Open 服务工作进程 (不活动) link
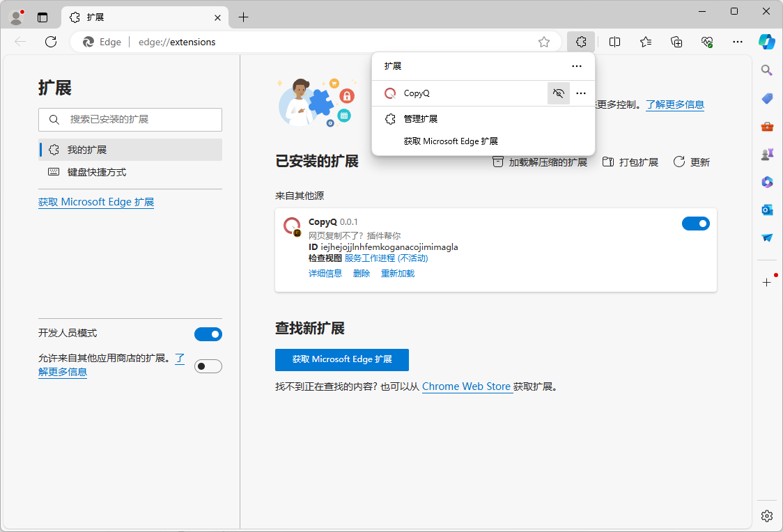The width and height of the screenshot is (783, 532). (386, 258)
